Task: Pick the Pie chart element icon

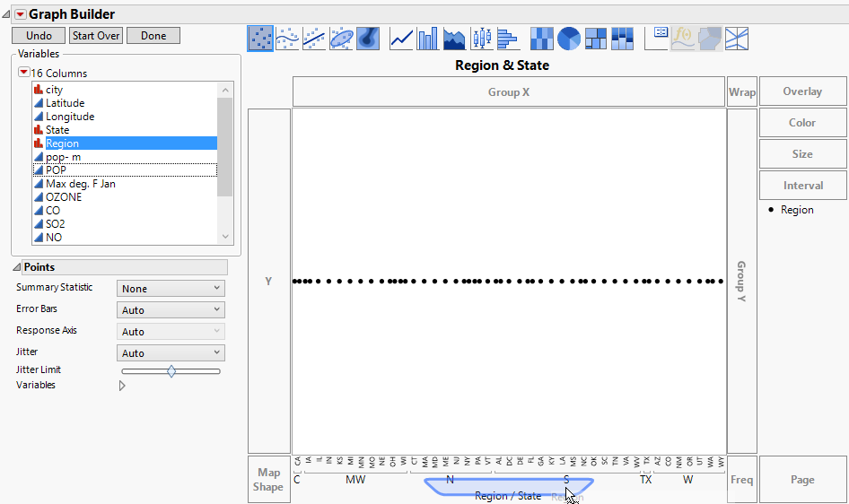Action: tap(568, 39)
